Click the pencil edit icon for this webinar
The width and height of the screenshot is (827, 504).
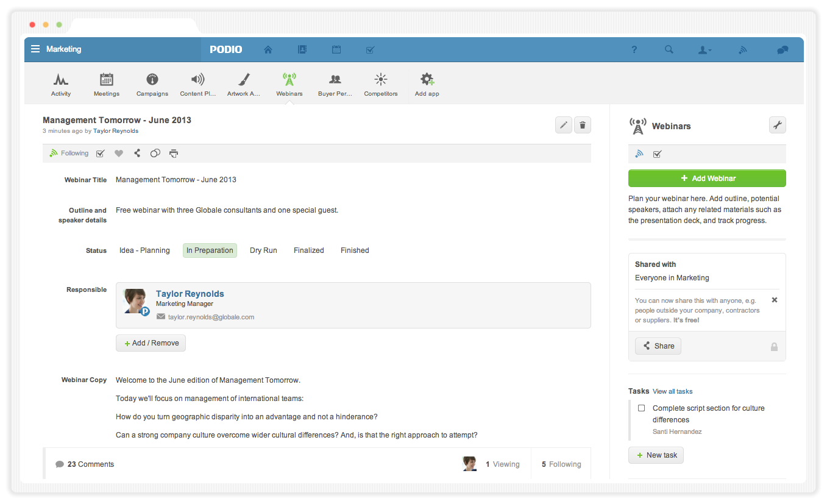point(564,125)
